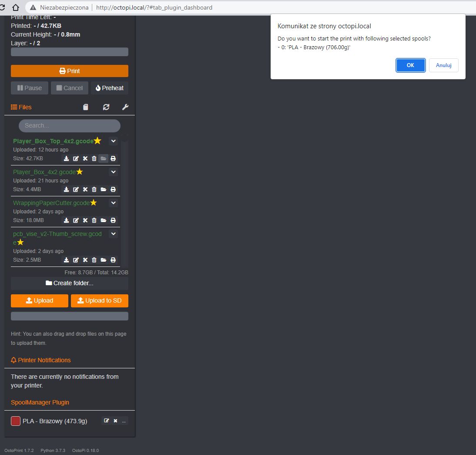Open the SpoolManager Plugin section
Screen dimensions: 476x455
point(40,402)
